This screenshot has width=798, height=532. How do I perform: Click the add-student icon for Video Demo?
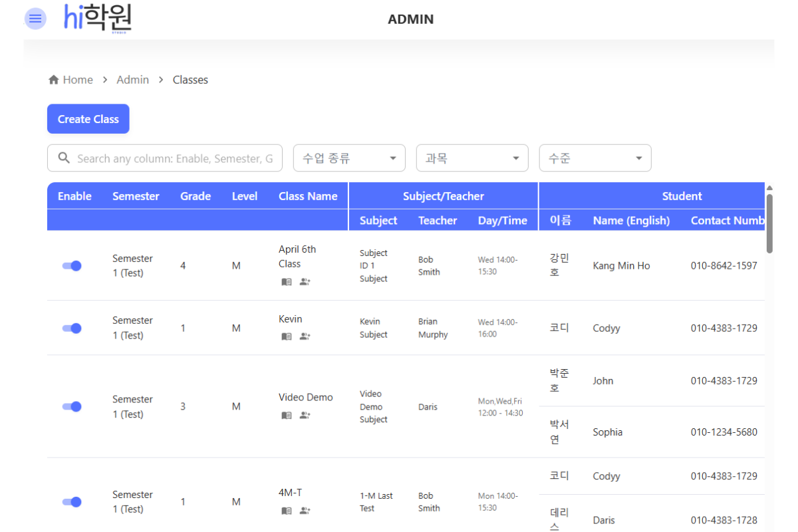(x=304, y=414)
